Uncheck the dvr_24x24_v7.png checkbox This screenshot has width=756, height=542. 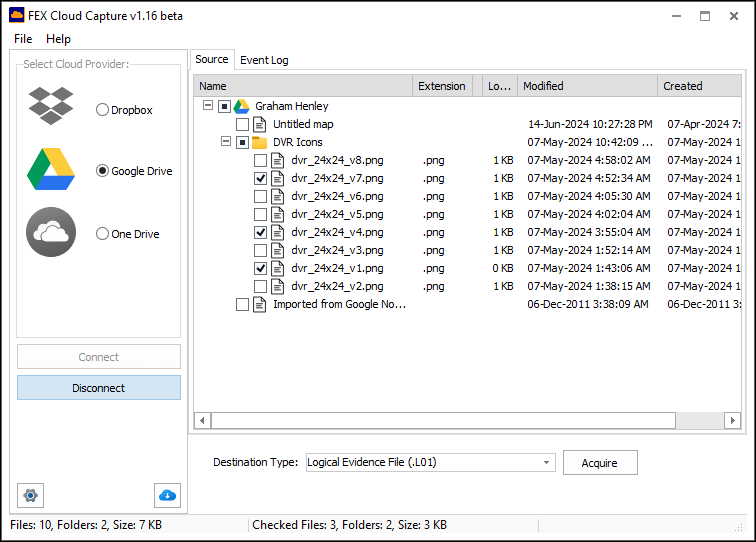pos(261,178)
